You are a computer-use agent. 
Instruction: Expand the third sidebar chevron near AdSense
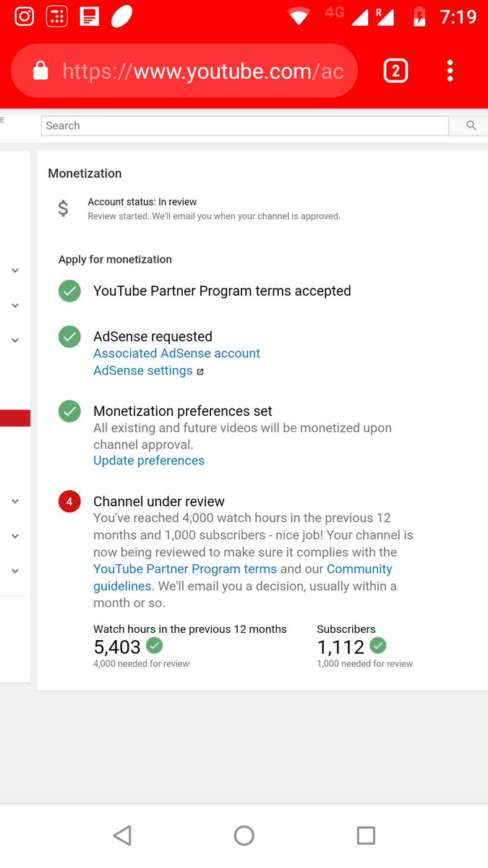pos(15,340)
